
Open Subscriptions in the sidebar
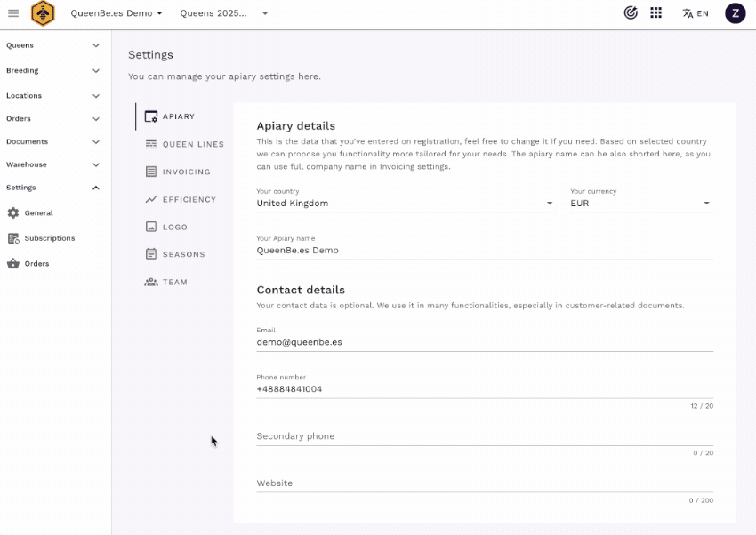coord(49,238)
